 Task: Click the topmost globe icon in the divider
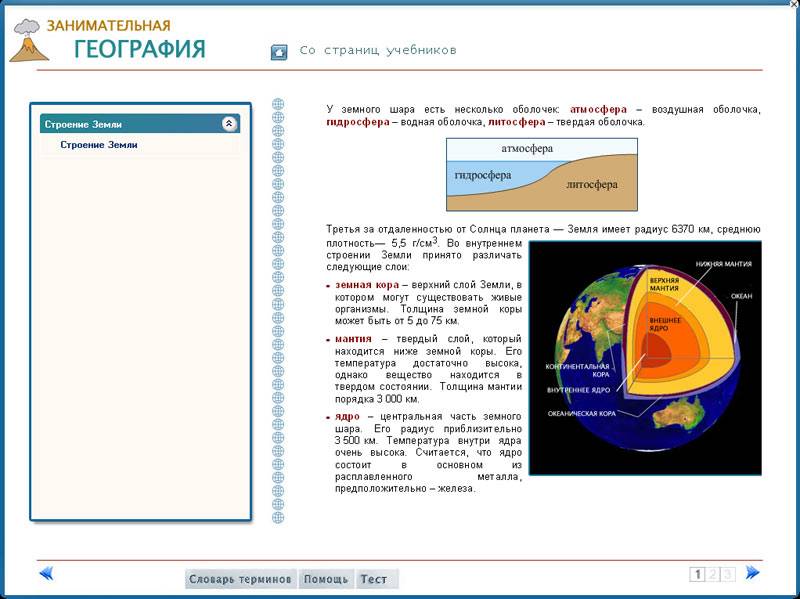point(279,104)
